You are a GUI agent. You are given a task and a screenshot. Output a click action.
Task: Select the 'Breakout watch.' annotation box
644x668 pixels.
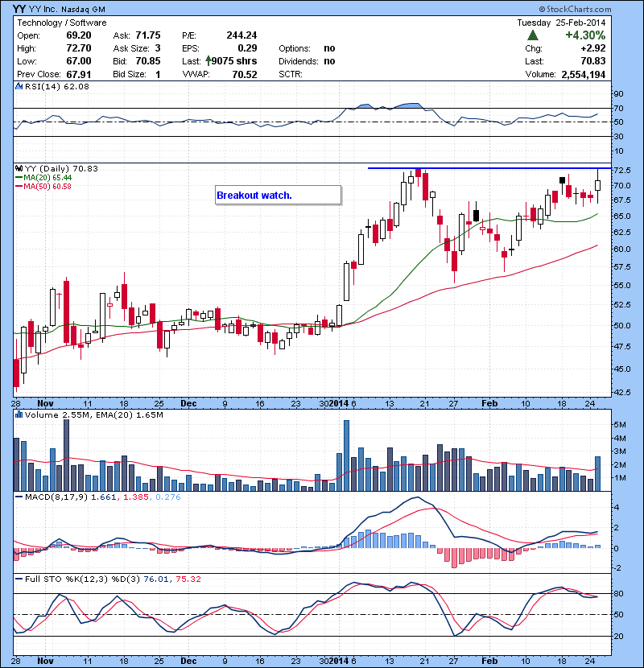[278, 195]
